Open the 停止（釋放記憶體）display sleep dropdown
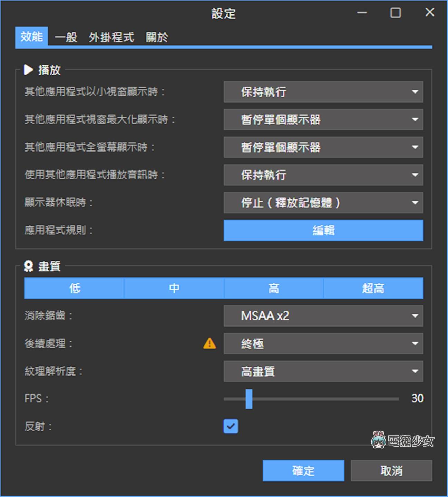The image size is (448, 497). coord(323,203)
